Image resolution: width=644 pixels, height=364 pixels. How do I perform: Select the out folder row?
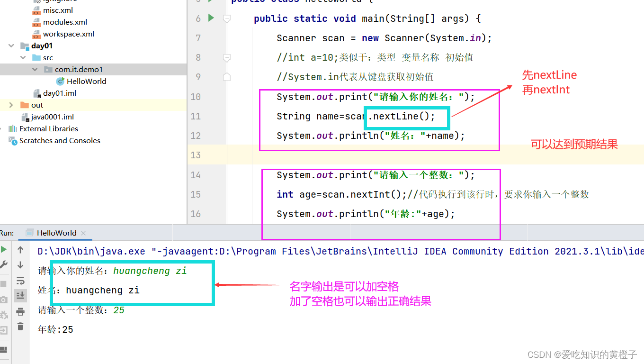93,105
